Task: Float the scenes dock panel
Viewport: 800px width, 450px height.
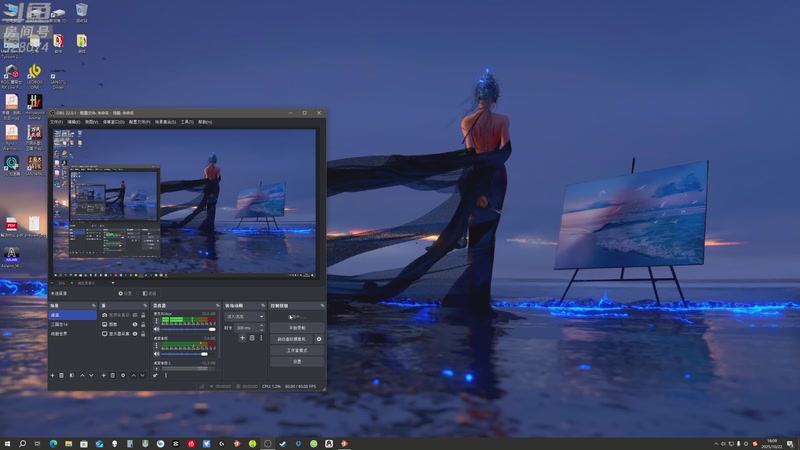Action: [93, 306]
